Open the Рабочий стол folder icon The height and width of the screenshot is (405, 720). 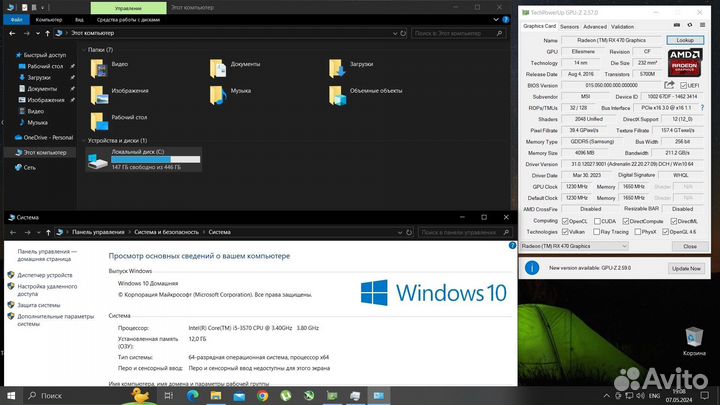(99, 122)
